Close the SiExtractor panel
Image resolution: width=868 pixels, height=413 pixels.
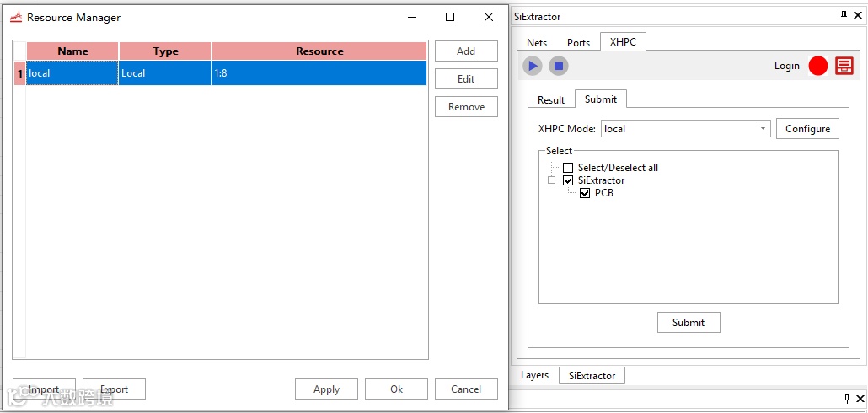pyautogui.click(x=858, y=16)
